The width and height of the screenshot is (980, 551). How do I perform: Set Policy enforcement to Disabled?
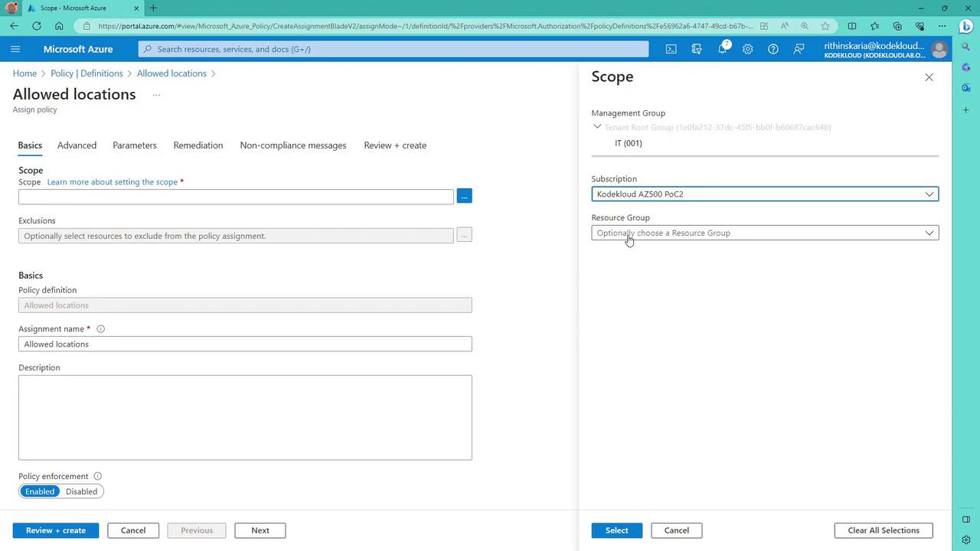(x=81, y=491)
